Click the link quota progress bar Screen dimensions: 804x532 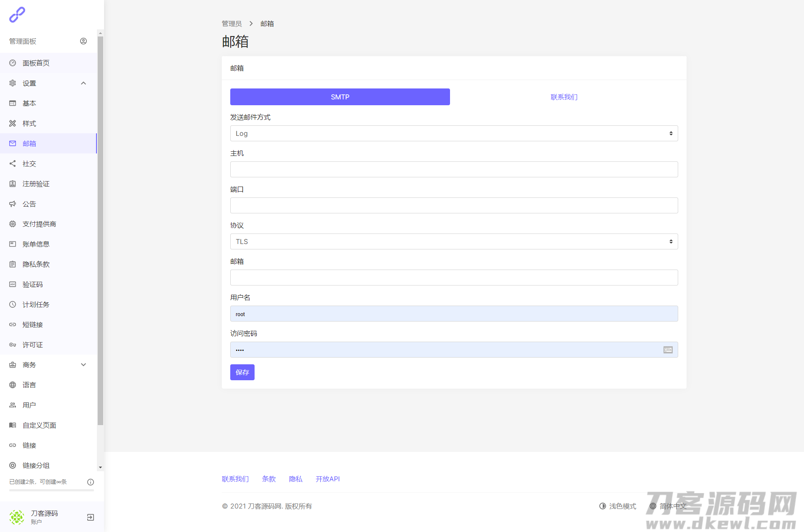click(x=51, y=490)
